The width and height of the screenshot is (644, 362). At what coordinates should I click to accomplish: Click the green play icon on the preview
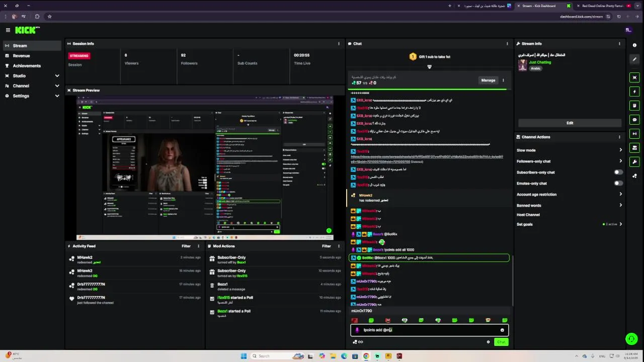pos(329,231)
